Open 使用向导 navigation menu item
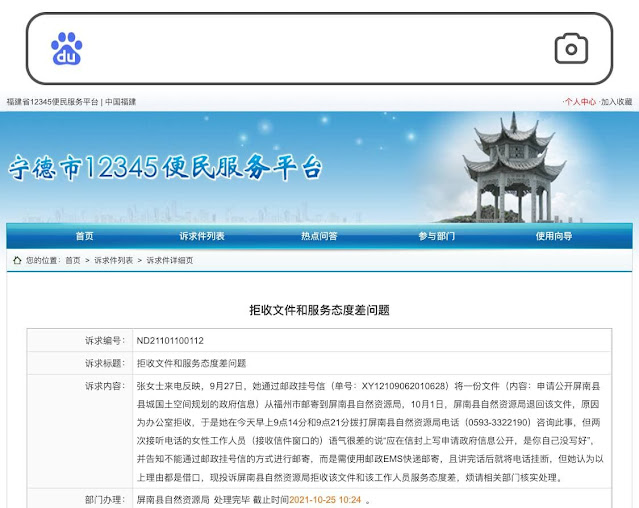The height and width of the screenshot is (508, 639). [553, 236]
